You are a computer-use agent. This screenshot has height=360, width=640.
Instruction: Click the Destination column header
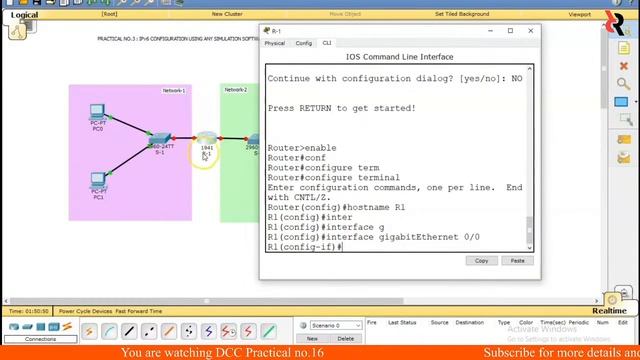click(469, 322)
